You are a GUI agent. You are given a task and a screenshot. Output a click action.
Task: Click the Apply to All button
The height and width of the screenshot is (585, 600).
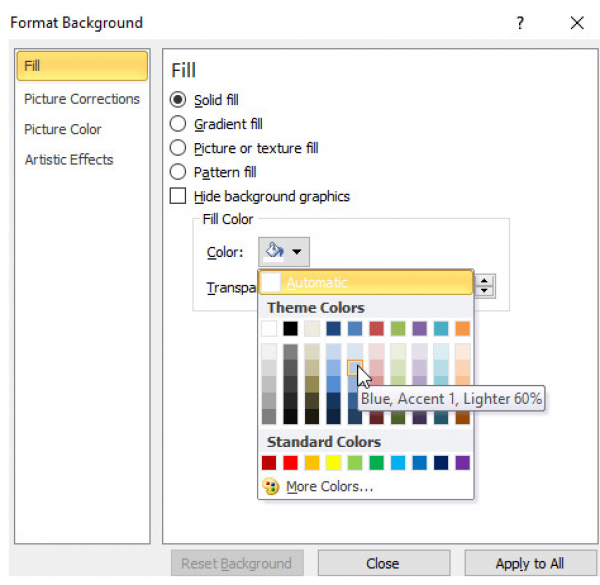(527, 563)
